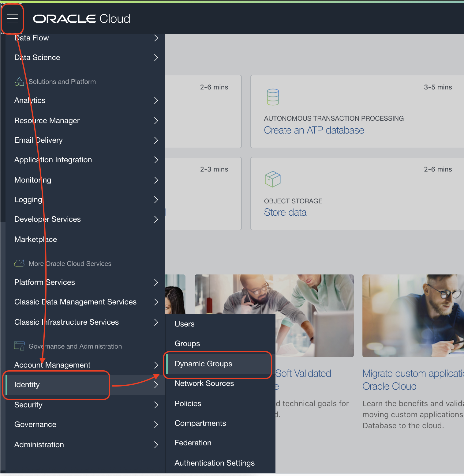Expand the Application Integration chevron
Screen dimensions: 464x476
pyautogui.click(x=156, y=160)
